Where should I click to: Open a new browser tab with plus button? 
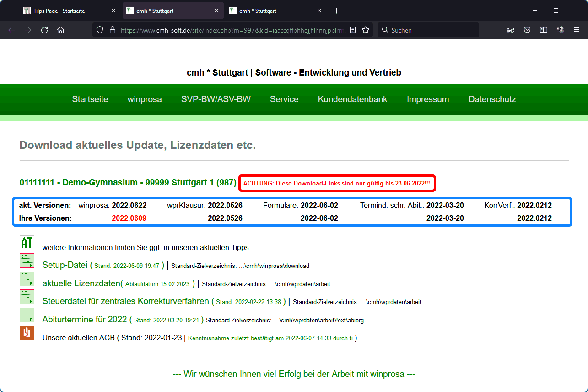pos(337,11)
